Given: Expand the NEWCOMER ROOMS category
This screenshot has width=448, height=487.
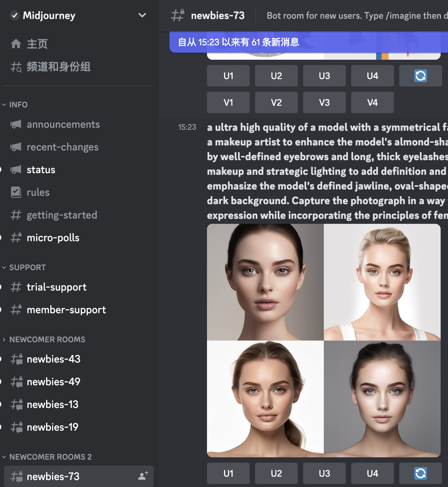Looking at the screenshot, I should click(x=4, y=339).
